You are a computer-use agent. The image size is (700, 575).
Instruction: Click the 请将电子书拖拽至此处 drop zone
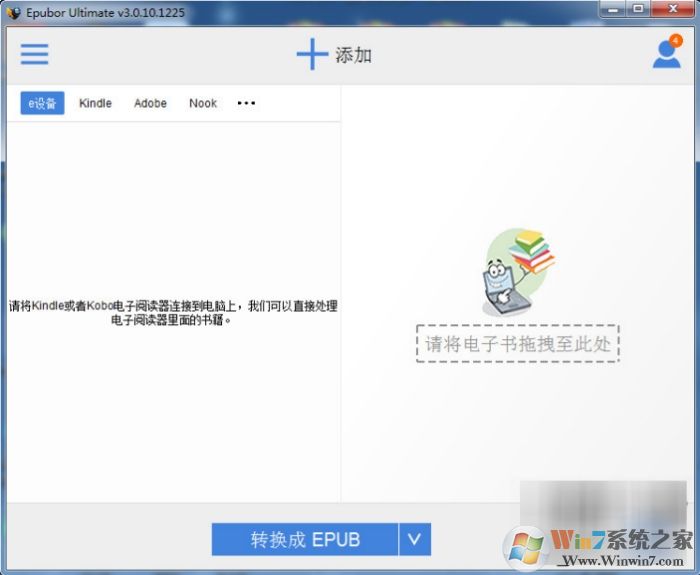pyautogui.click(x=518, y=344)
